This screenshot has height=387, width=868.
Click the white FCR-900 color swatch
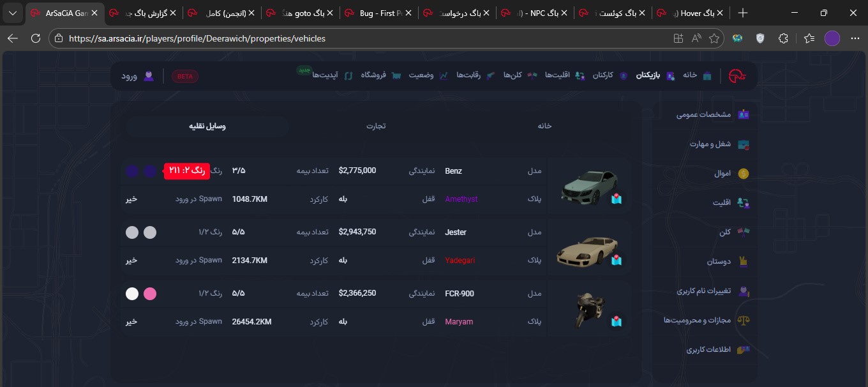click(x=132, y=294)
